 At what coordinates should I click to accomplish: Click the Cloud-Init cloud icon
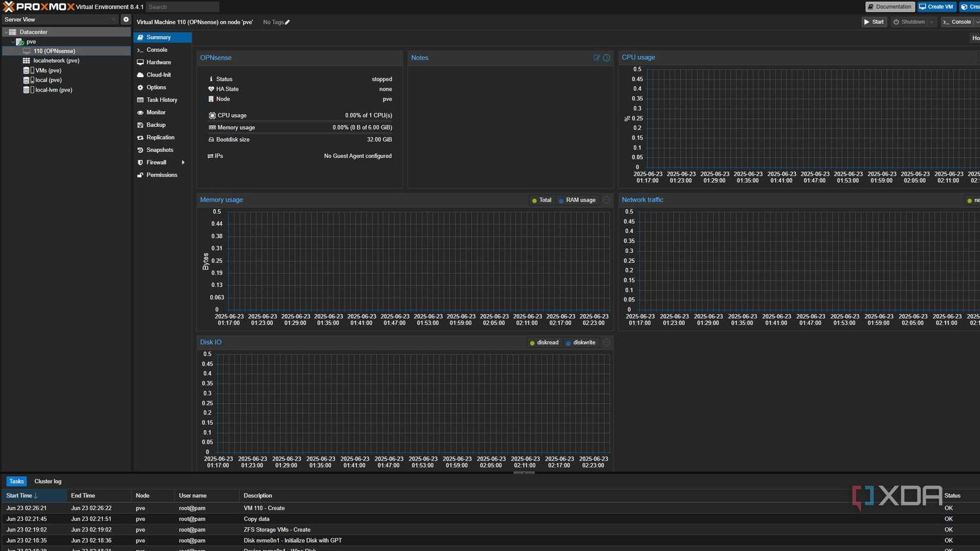point(140,75)
